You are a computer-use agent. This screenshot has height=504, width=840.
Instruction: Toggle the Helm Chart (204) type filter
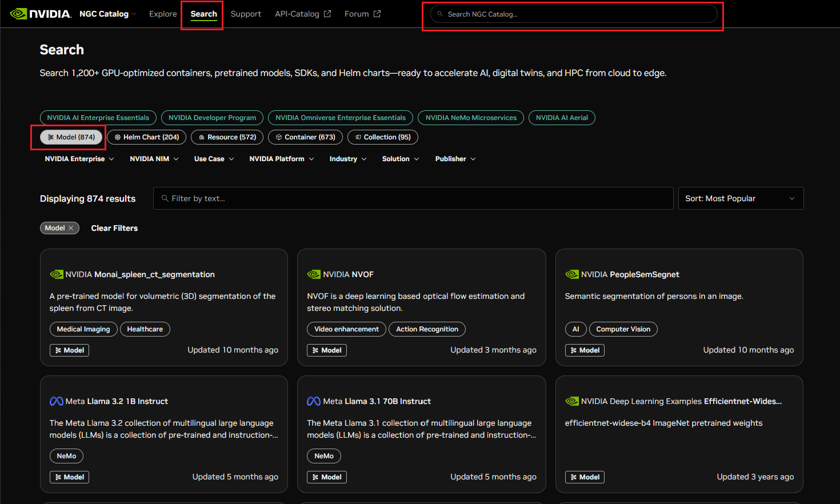146,137
